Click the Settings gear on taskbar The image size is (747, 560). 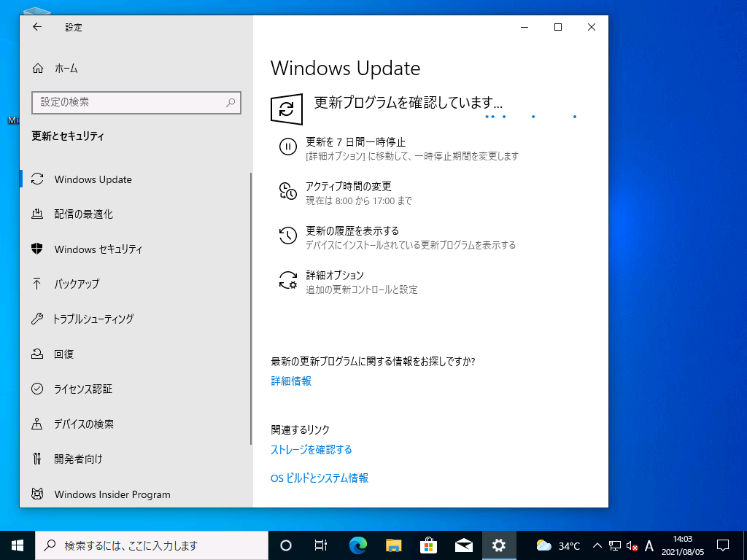click(499, 545)
